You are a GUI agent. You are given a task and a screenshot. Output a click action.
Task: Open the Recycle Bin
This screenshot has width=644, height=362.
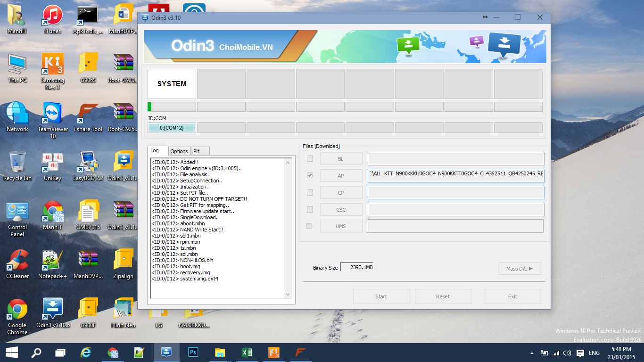coord(17,166)
